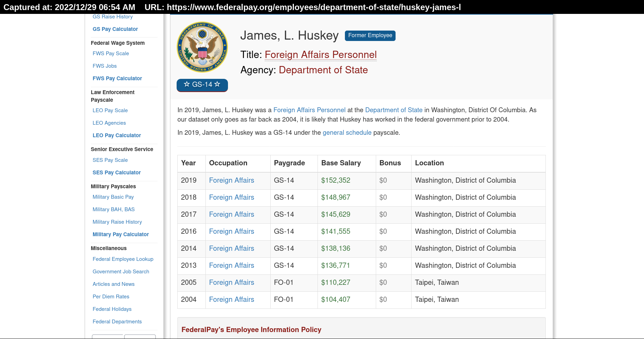Open the FWS Jobs page
The width and height of the screenshot is (644, 339).
[x=104, y=66]
